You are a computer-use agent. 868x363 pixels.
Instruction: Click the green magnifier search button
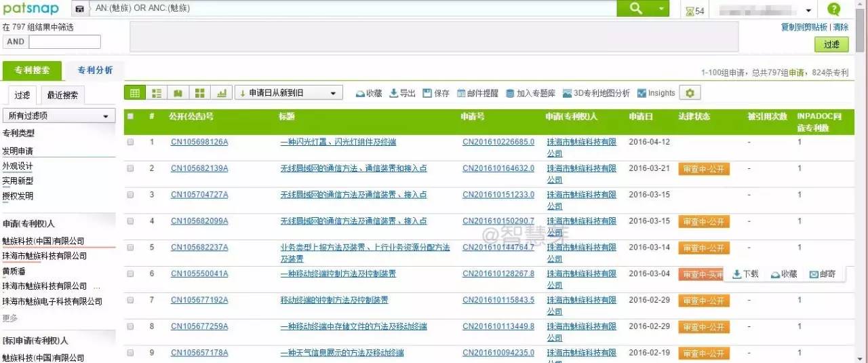pyautogui.click(x=635, y=8)
